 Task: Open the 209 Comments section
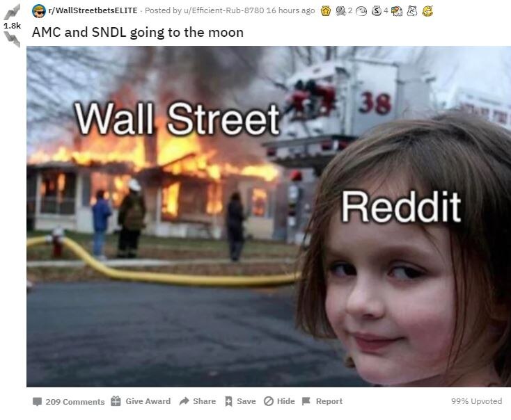click(68, 401)
